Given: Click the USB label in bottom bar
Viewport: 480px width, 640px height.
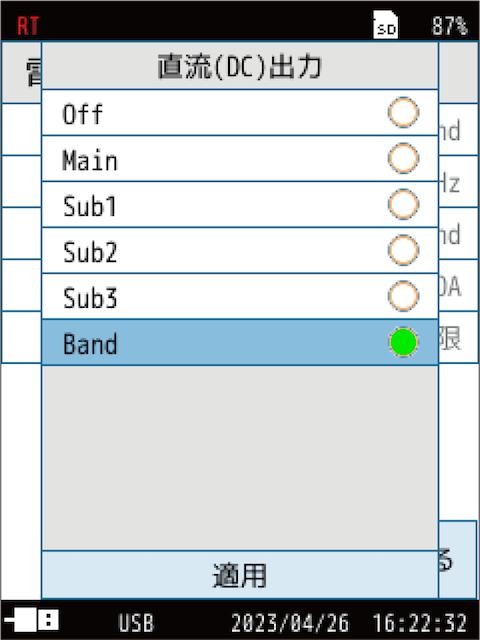Looking at the screenshot, I should pyautogui.click(x=136, y=623).
